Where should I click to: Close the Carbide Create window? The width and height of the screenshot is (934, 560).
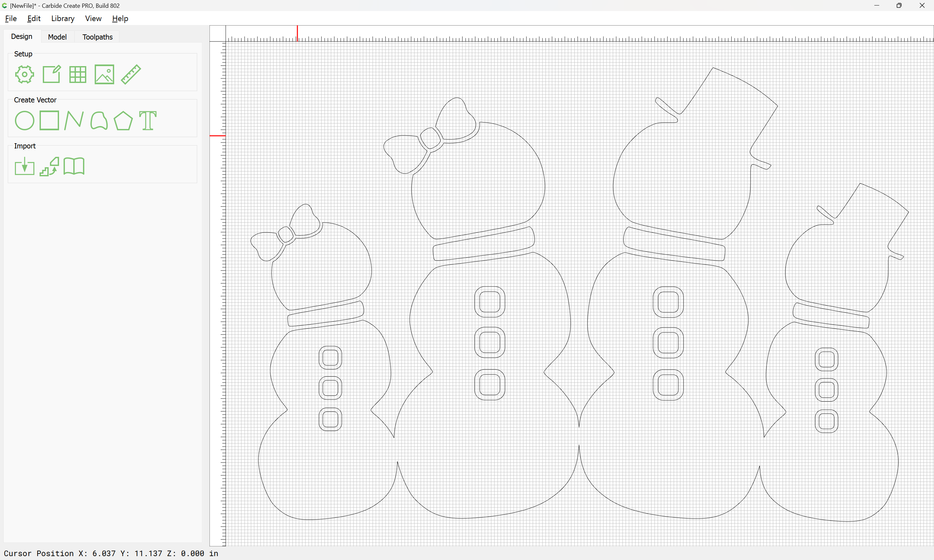pyautogui.click(x=922, y=5)
